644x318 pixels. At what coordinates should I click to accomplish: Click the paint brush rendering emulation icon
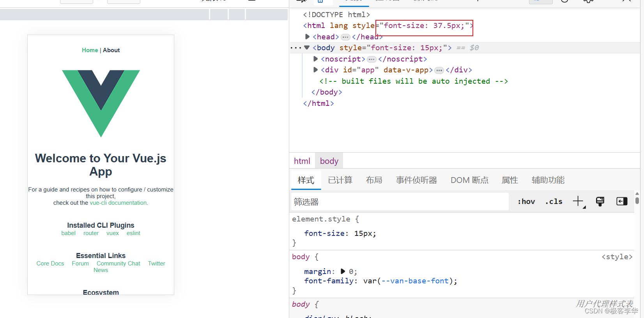600,201
